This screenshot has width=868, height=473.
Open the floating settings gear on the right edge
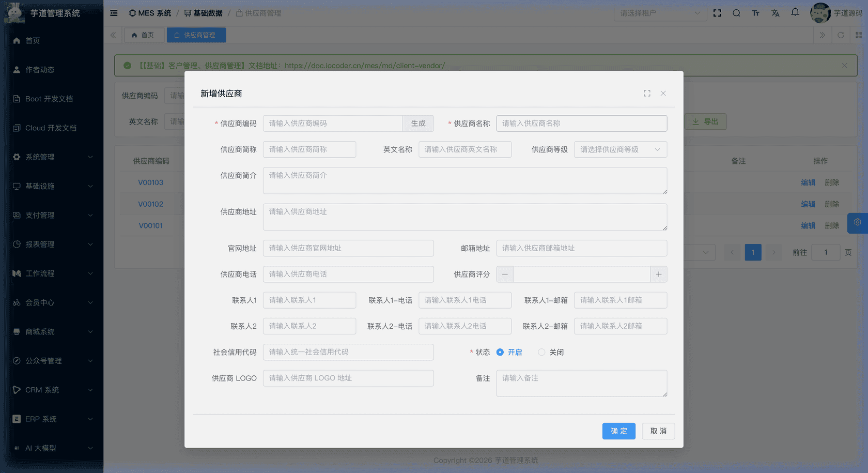[x=858, y=223]
